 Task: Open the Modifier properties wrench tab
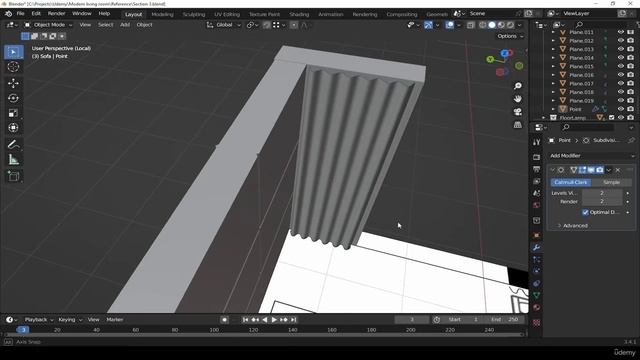click(537, 247)
